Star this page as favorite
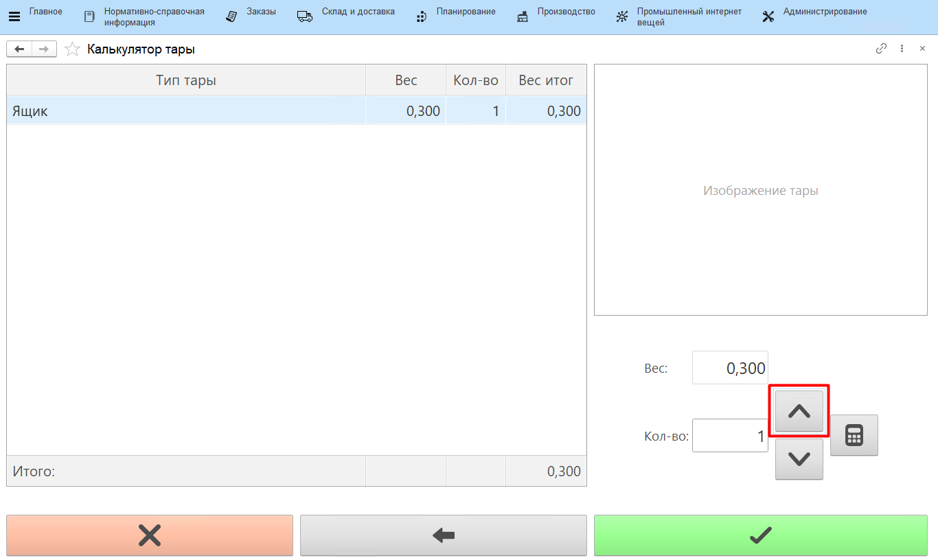This screenshot has height=560, width=938. point(72,49)
